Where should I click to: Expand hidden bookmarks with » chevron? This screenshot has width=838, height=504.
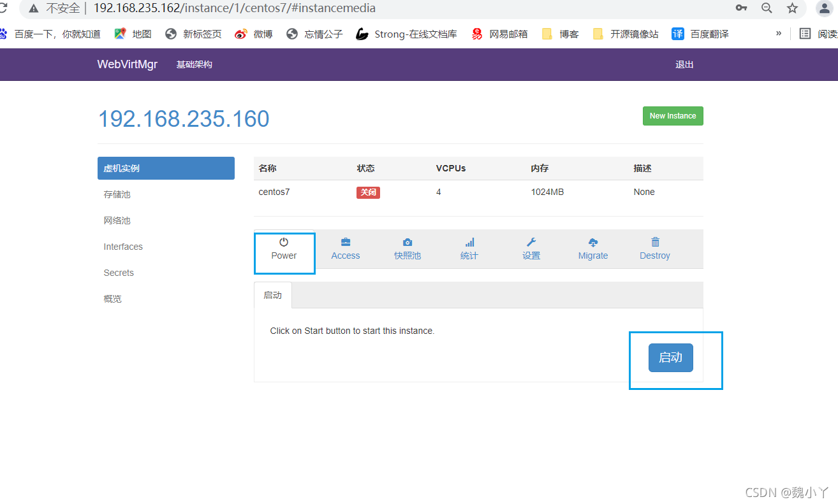click(x=778, y=33)
